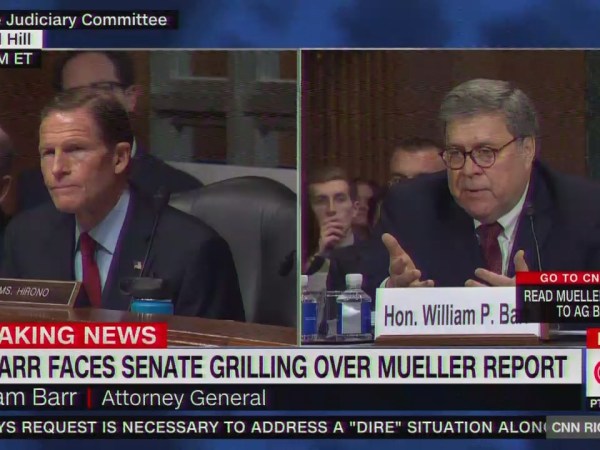Image resolution: width=600 pixels, height=450 pixels.
Task: Select the Hill location label
Action: (x=21, y=39)
